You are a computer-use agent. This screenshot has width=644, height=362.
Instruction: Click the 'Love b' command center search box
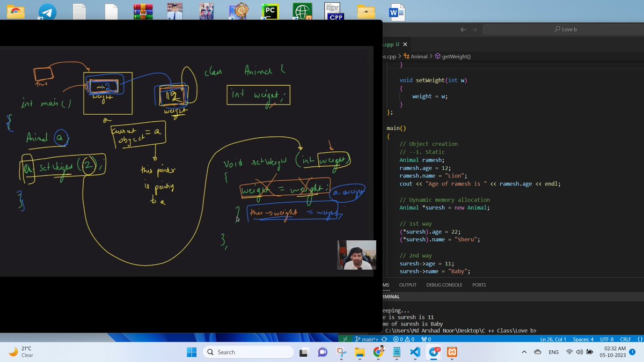[565, 29]
